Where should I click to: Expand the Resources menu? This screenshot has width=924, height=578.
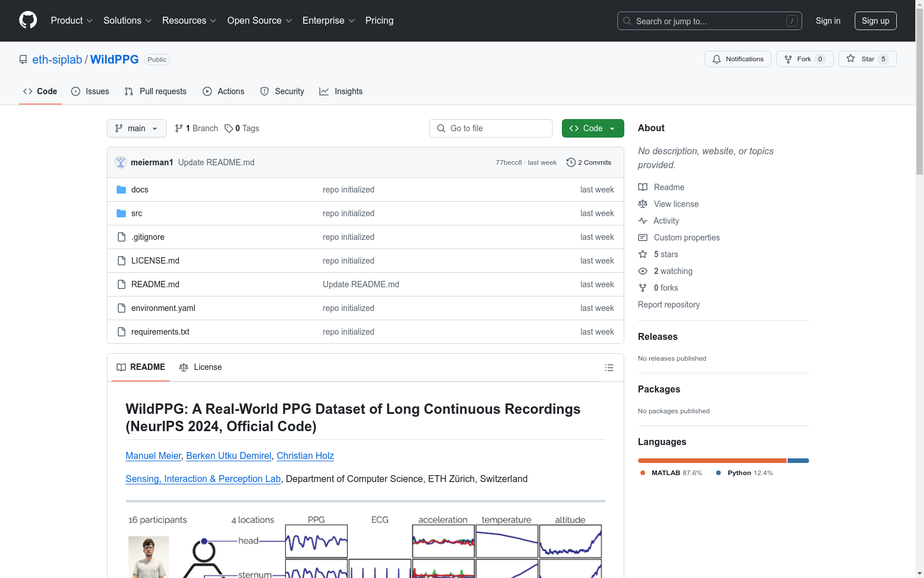coord(189,20)
